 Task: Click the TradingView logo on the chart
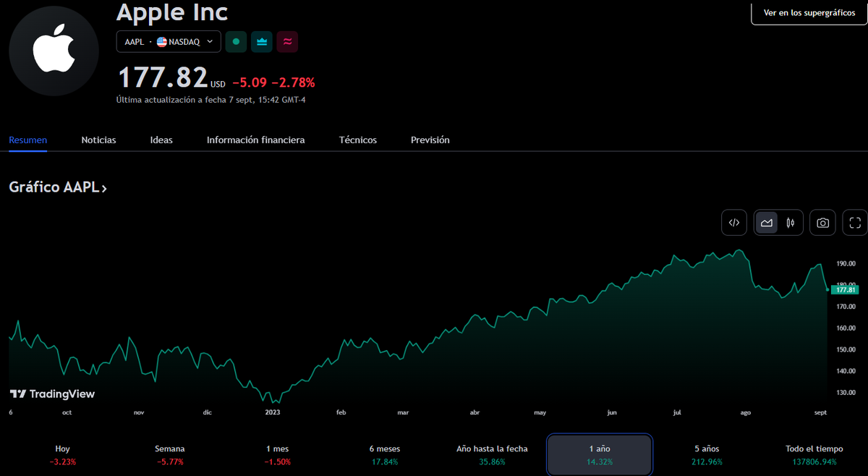click(52, 394)
